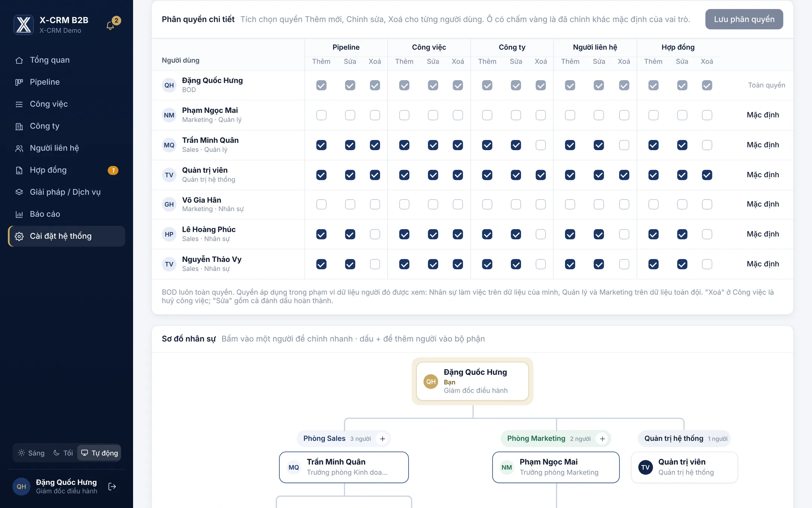This screenshot has width=812, height=508.
Task: Click Lưu phân quyền button
Action: (744, 19)
